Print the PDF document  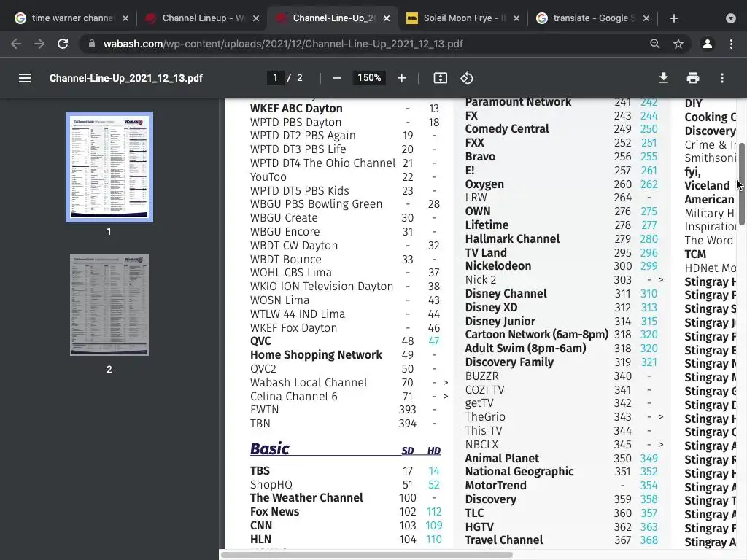coord(693,78)
